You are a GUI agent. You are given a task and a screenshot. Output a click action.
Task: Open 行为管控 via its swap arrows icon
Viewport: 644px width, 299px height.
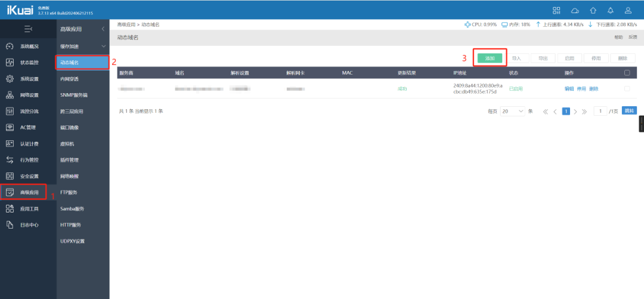coord(10,160)
